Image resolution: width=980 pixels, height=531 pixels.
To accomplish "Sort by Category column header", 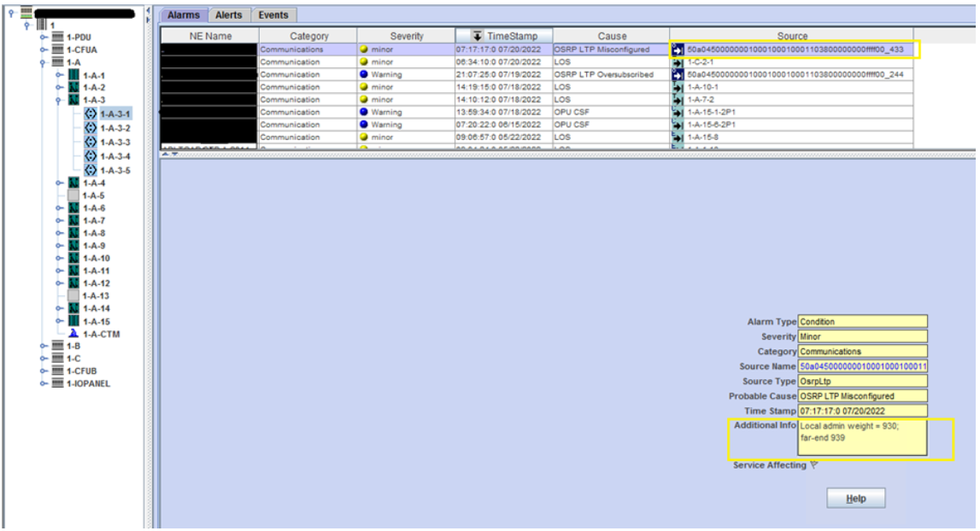I will coord(308,36).
